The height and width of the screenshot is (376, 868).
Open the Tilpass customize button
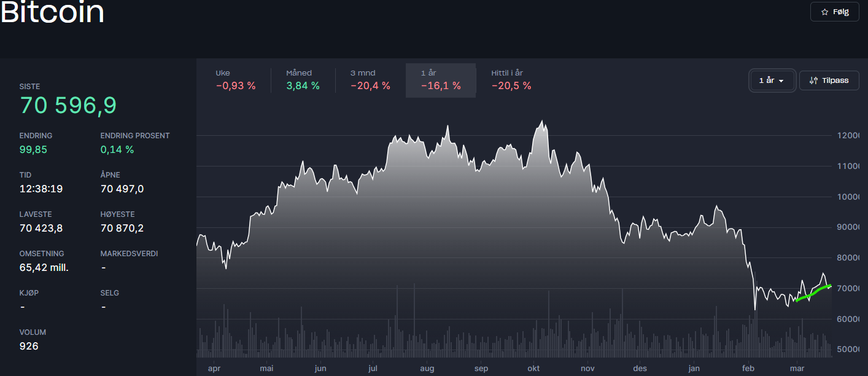click(829, 80)
